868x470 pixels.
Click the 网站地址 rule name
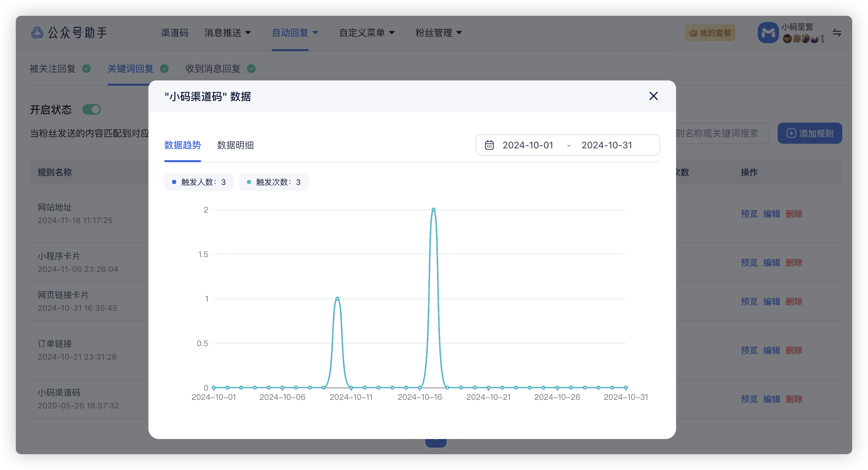click(55, 207)
